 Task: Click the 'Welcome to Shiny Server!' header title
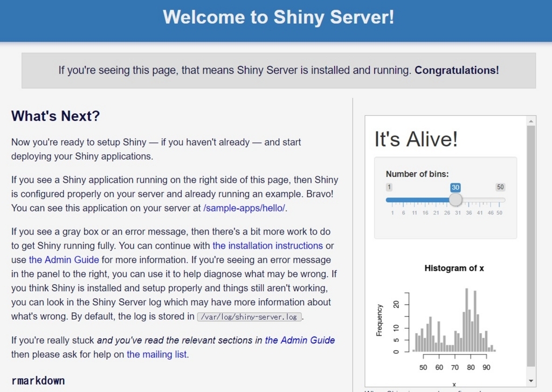coord(278,17)
